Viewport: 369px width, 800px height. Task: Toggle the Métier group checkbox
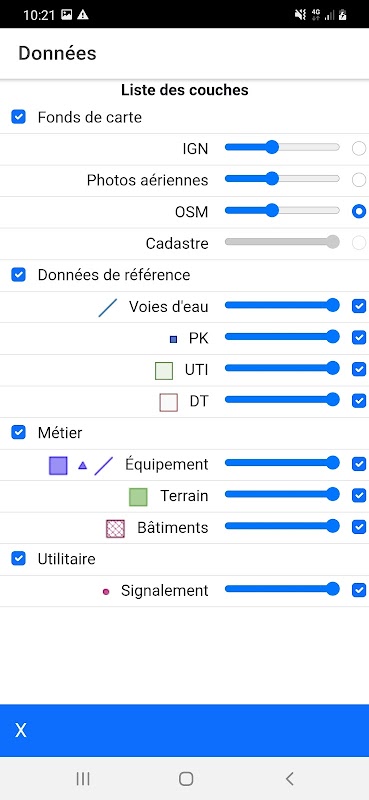tap(18, 433)
